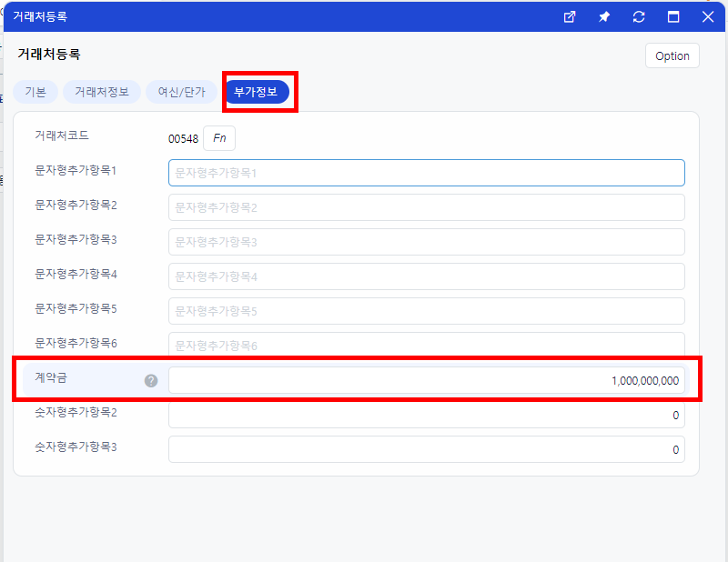Select the 부가정보 tab

256,92
